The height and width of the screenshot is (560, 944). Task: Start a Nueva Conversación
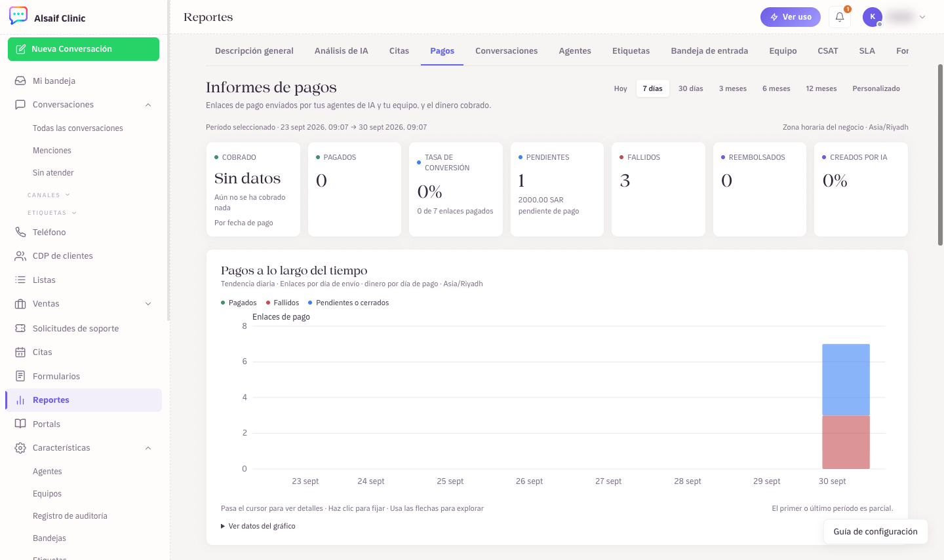tap(83, 49)
